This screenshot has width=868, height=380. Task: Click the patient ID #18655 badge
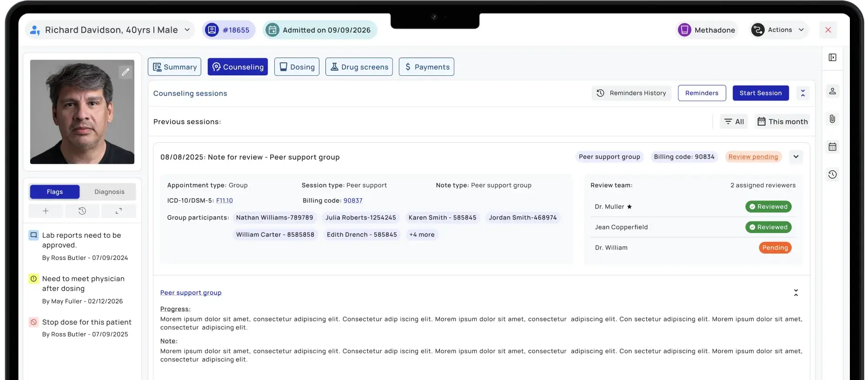pyautogui.click(x=229, y=30)
